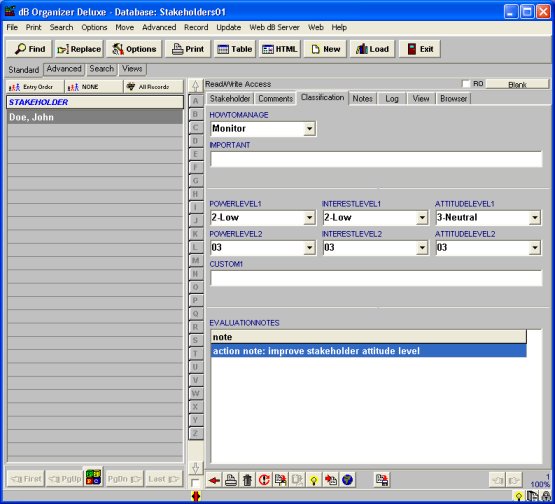Select the 'action note: improve stakeholder' row

click(x=368, y=351)
